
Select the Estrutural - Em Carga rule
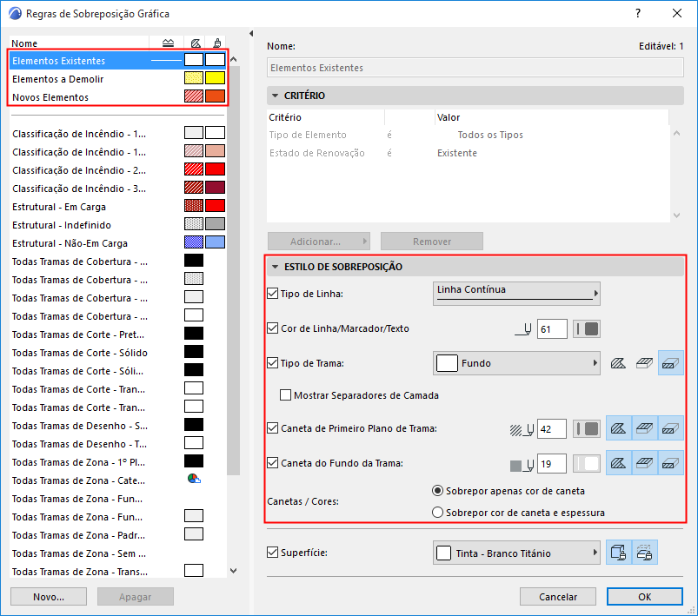click(118, 207)
